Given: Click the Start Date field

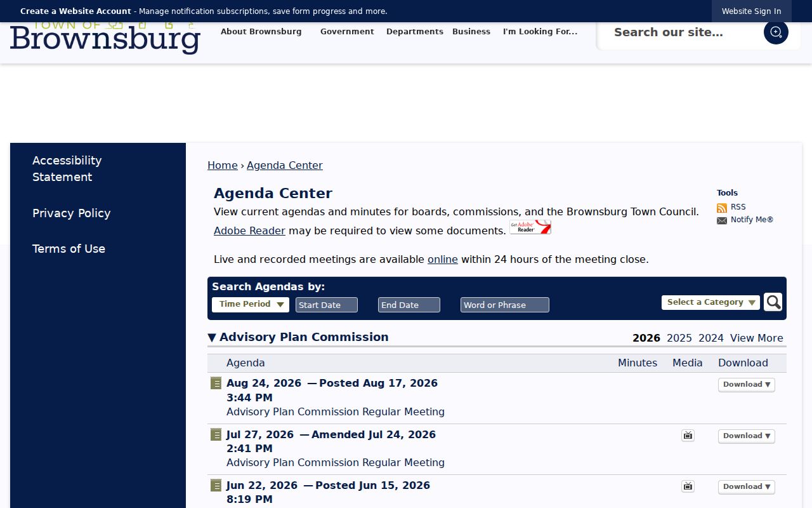Looking at the screenshot, I should 327,305.
